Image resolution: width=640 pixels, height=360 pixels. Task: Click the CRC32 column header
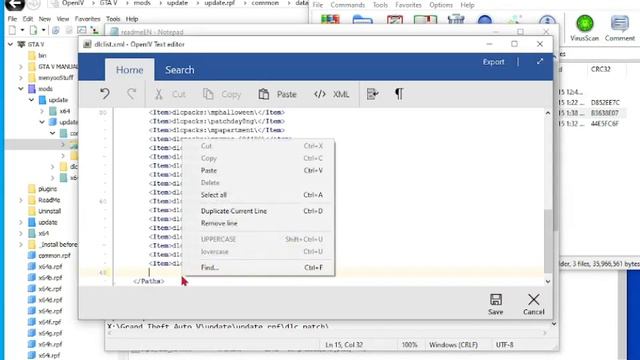(600, 69)
